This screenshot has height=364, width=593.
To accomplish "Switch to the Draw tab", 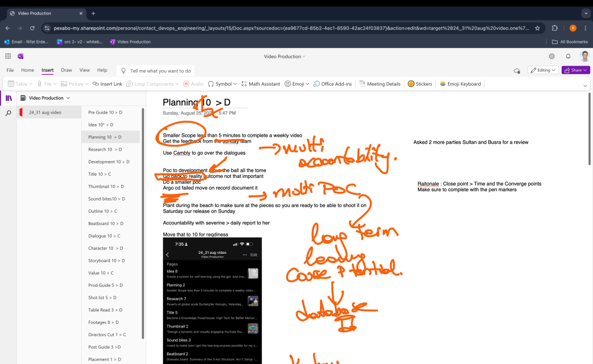I will coord(67,70).
